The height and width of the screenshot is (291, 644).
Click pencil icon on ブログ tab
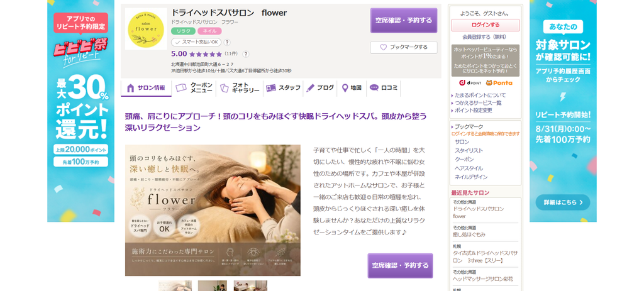310,88
